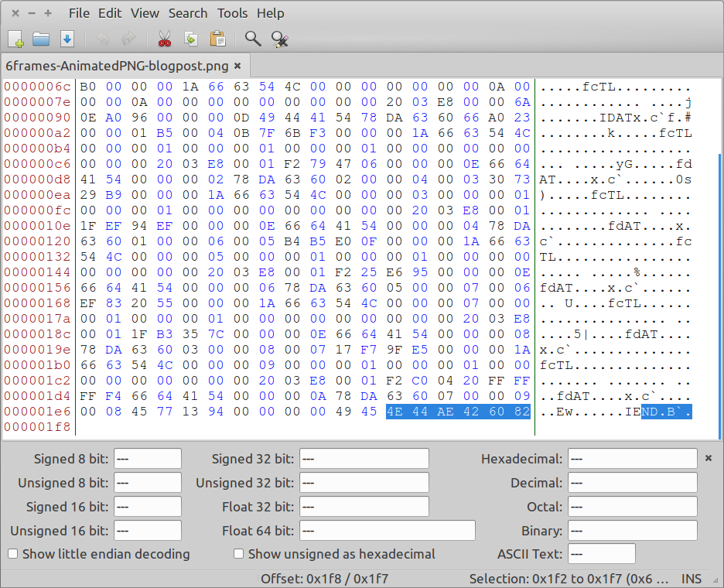
Task: Enable Show little endian decoding
Action: (x=13, y=554)
